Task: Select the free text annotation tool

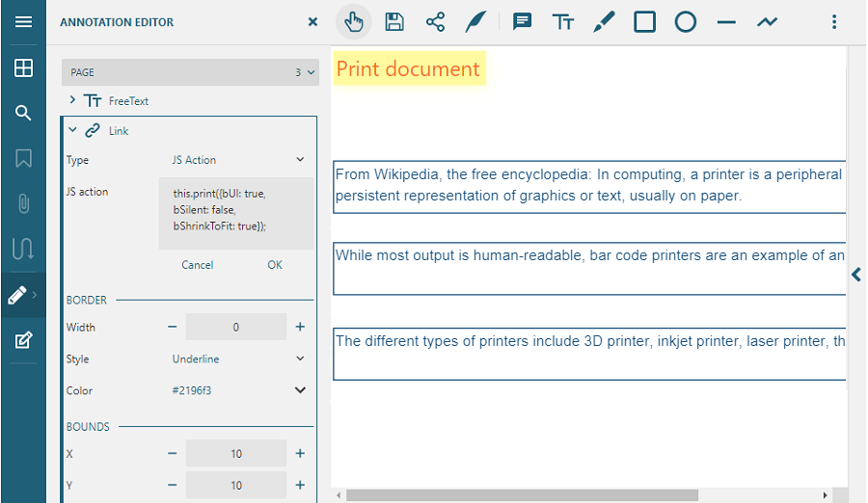Action: (563, 22)
